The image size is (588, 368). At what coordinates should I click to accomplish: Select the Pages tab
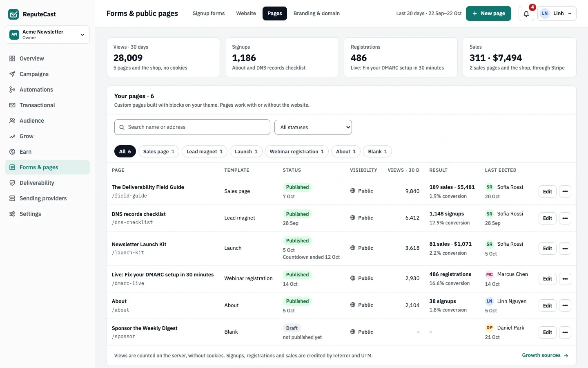[275, 13]
